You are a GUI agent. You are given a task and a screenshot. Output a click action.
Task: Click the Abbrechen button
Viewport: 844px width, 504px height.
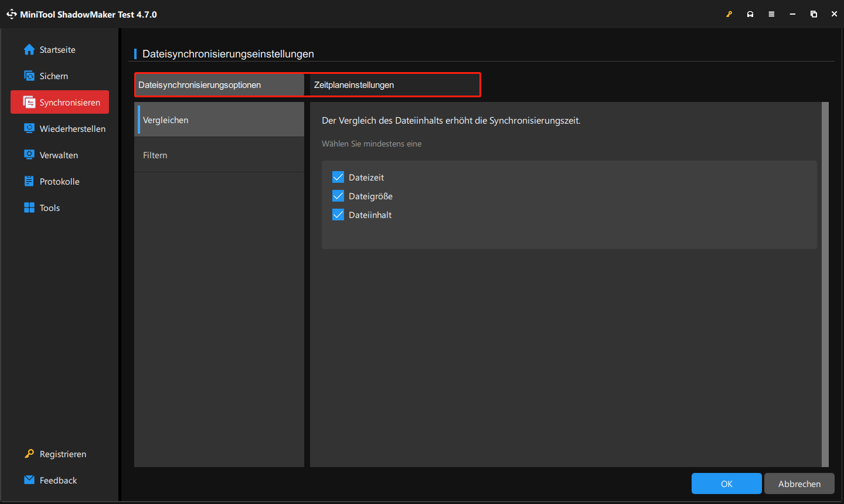[799, 483]
